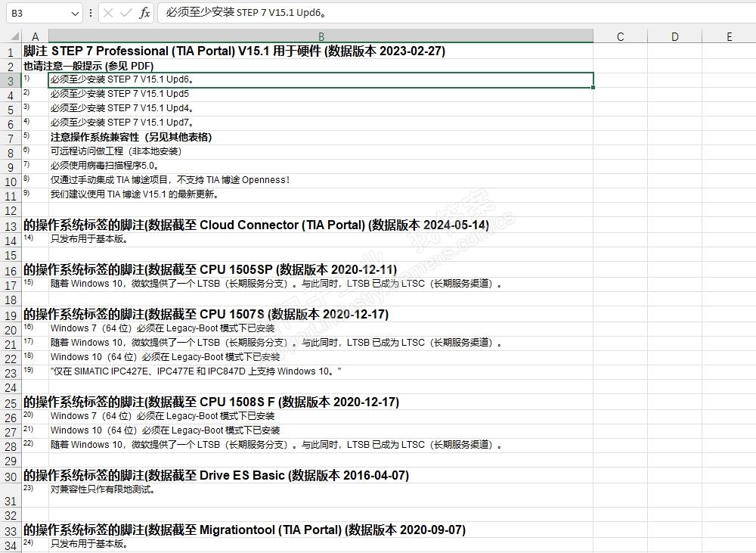The width and height of the screenshot is (756, 553).
Task: Click the Insert Function fx icon
Action: [144, 13]
